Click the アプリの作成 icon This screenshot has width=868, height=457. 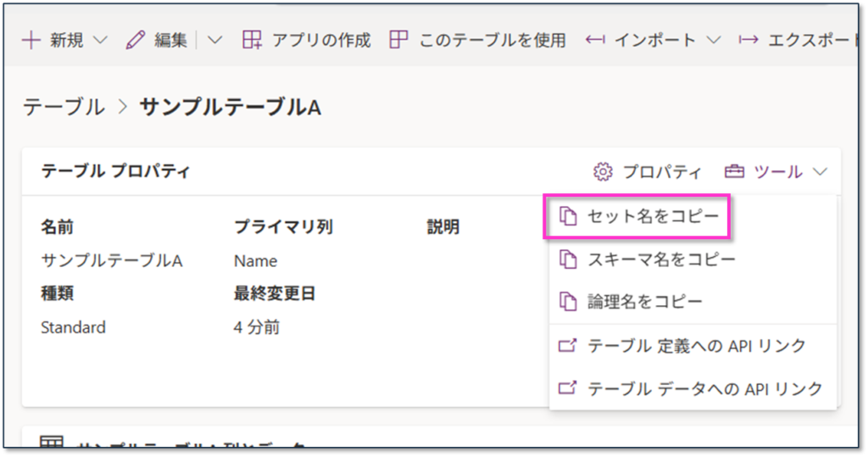point(252,40)
